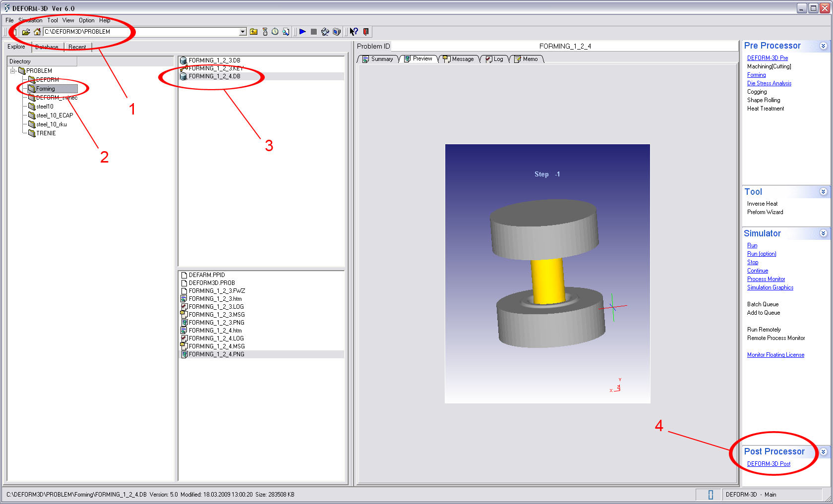Click the blue Run simulation arrow icon
833x504 pixels.
click(x=302, y=32)
